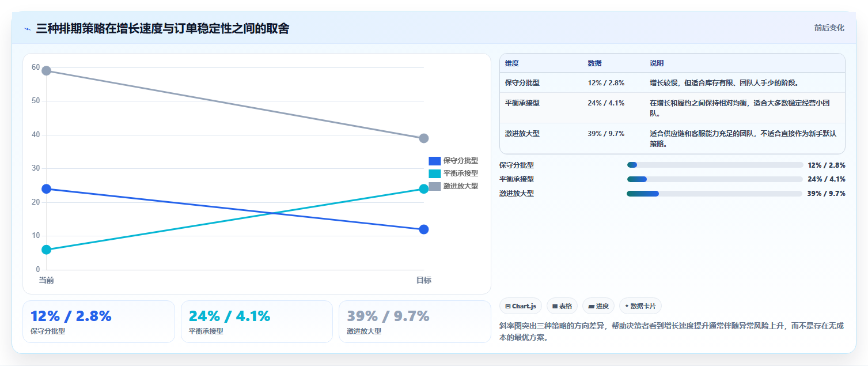868x366 pixels.
Task: Select 平衡承接型 table row cell
Action: point(522,103)
